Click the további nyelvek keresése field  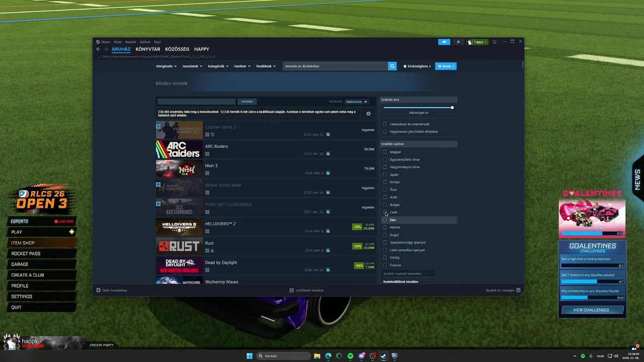409,274
